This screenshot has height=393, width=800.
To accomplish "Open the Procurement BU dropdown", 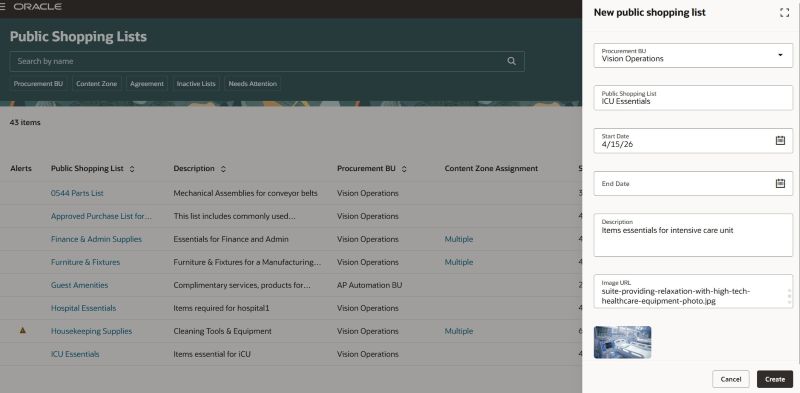I will [x=780, y=55].
